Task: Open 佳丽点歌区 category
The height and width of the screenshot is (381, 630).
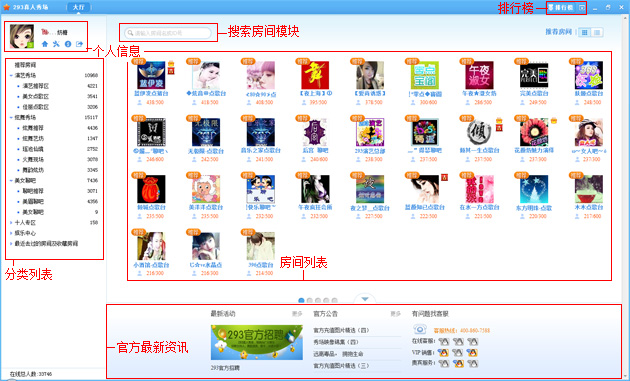Action: point(36,107)
